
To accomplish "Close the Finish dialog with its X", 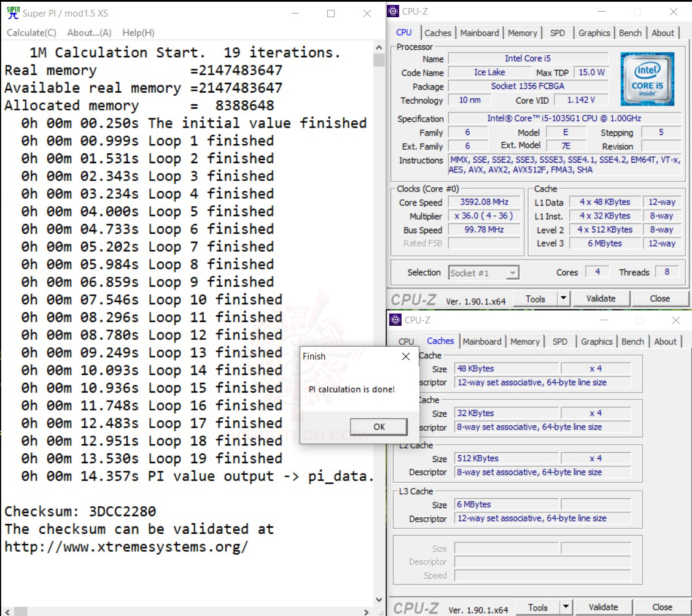I will click(x=406, y=356).
